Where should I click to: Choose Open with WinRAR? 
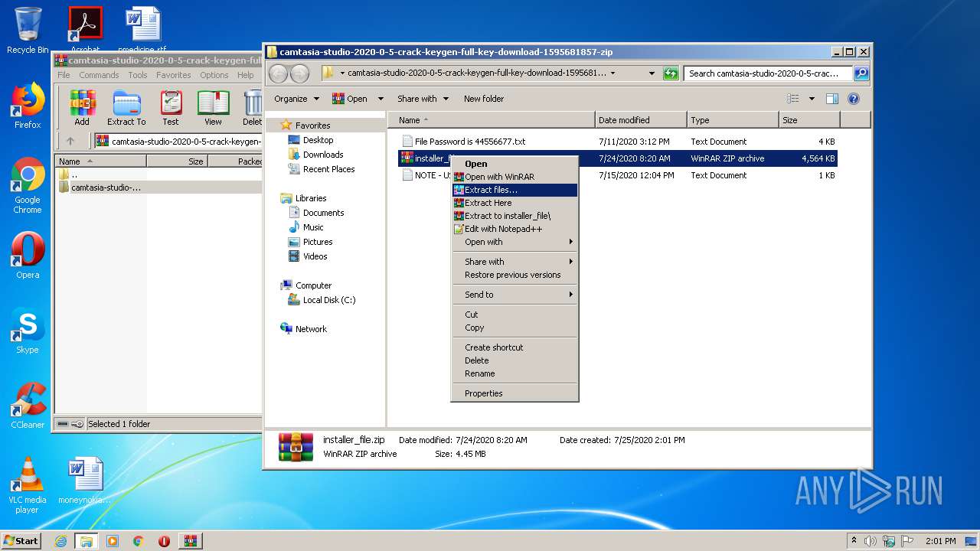point(515,177)
